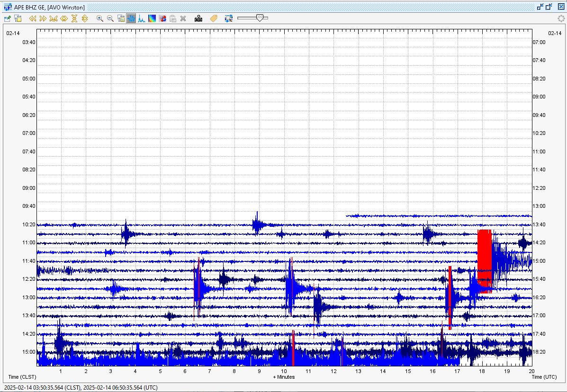Viewport: 567px width, 392px height.
Task: Open the helicorder view settings
Action: [x=7, y=18]
